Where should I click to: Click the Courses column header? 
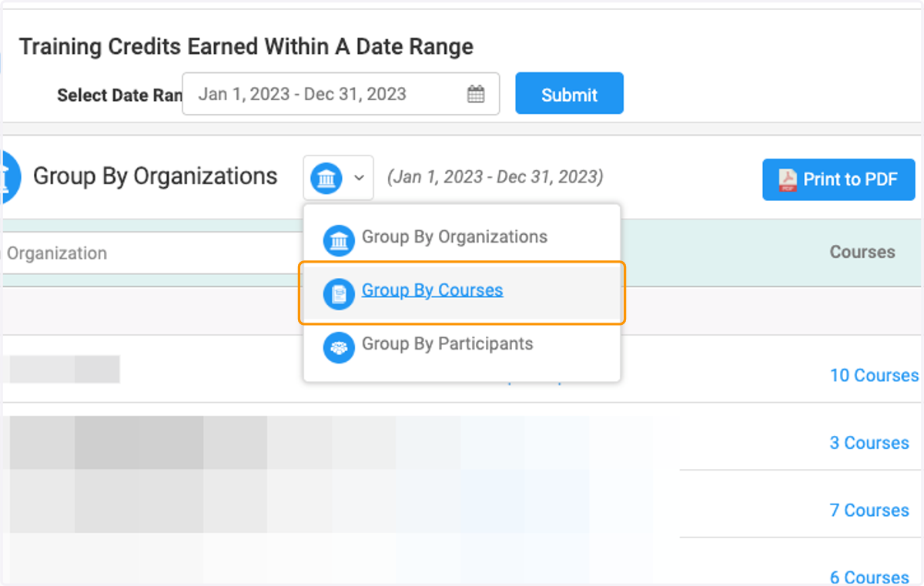[862, 252]
